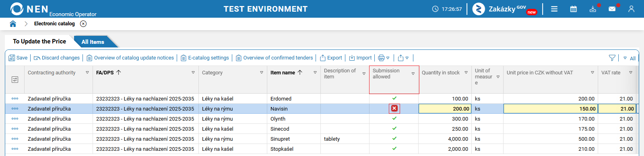Image resolution: width=644 pixels, height=156 pixels.
Task: Click the NEN logo
Action: [29, 9]
